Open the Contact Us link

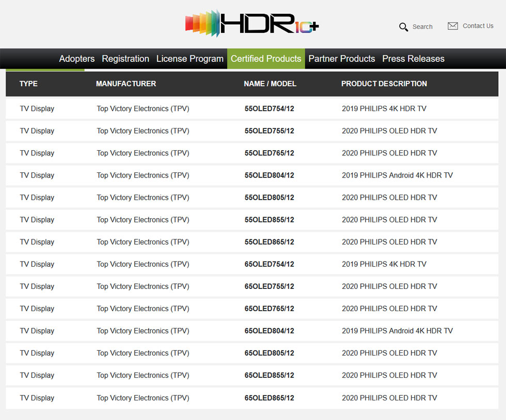pos(478,26)
